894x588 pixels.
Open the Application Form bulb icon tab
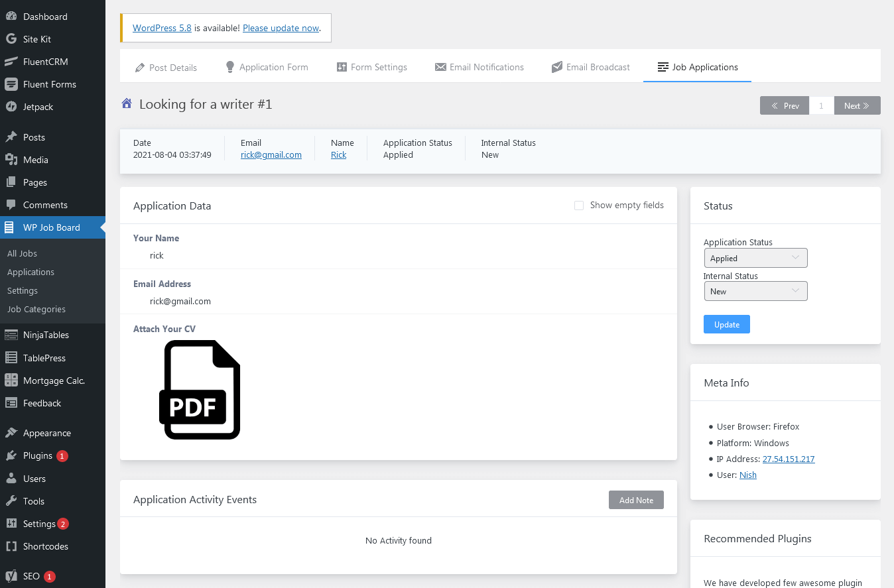pos(229,67)
